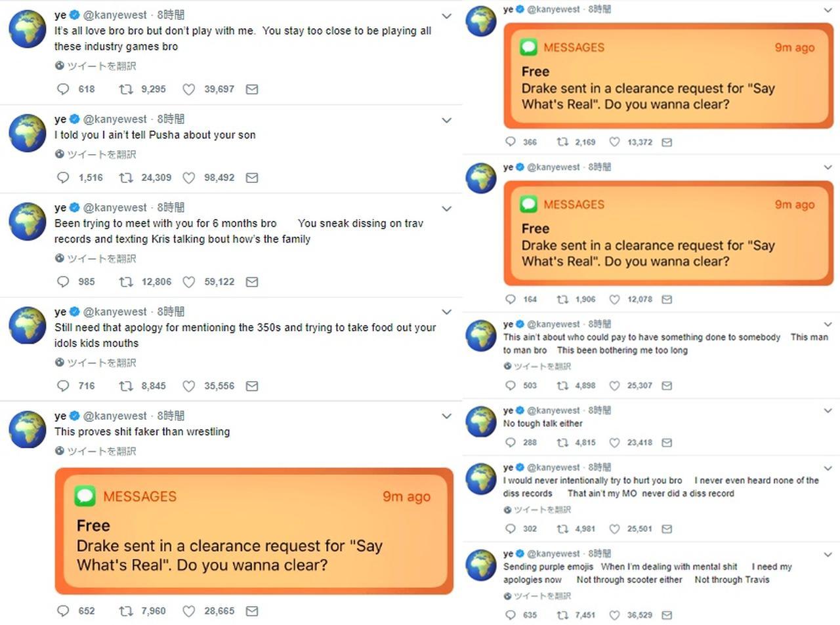The width and height of the screenshot is (840, 625).
Task: Retweet the "No tough talk either" tweet
Action: point(562,443)
